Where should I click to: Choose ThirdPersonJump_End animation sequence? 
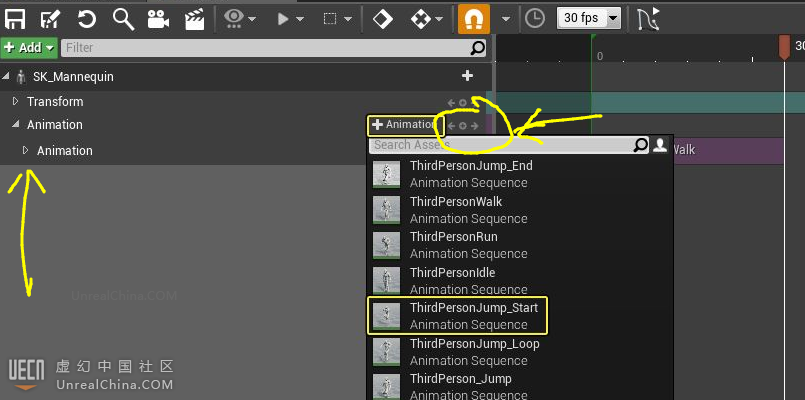pyautogui.click(x=520, y=174)
